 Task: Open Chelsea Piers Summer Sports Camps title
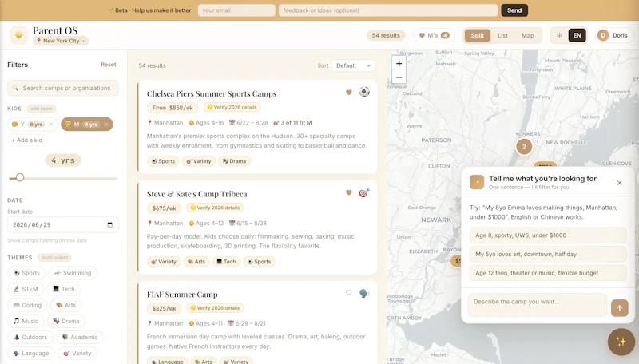pyautogui.click(x=212, y=93)
